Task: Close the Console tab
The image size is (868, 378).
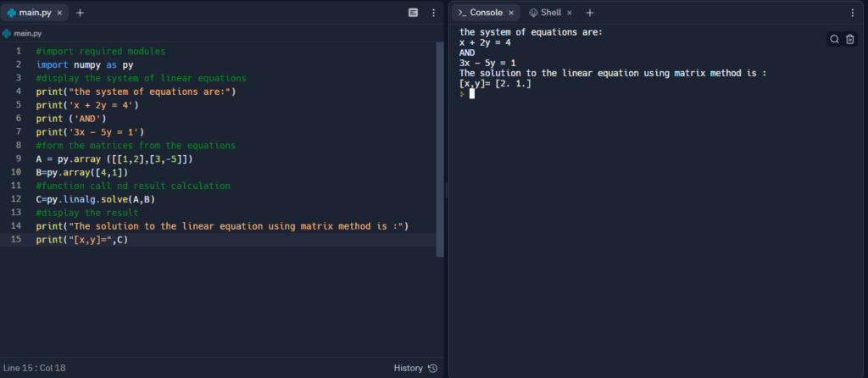Action: [x=511, y=13]
